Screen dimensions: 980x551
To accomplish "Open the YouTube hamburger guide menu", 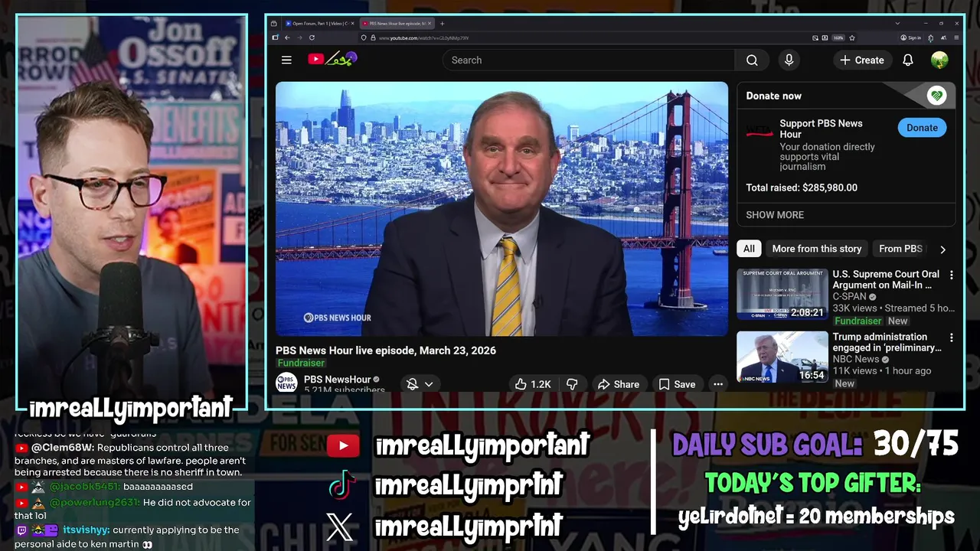I will 286,60.
